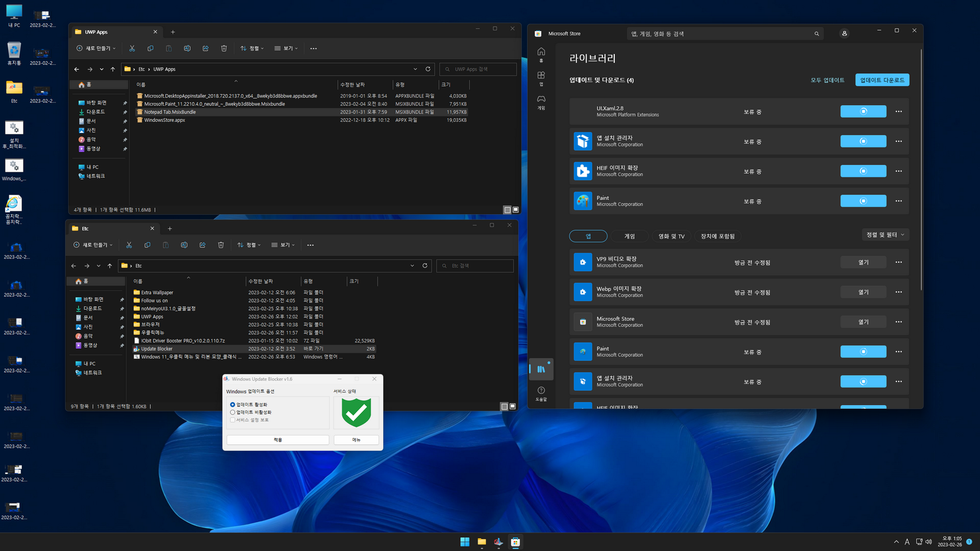Open Microsoft Store icon on the taskbar

[515, 542]
